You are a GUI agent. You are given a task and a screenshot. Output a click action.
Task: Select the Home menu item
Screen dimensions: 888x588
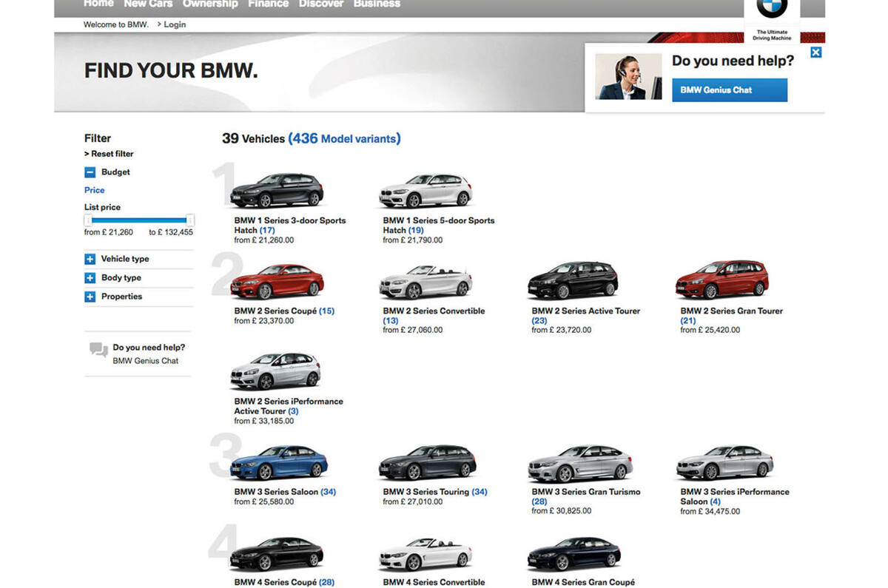pos(98,4)
